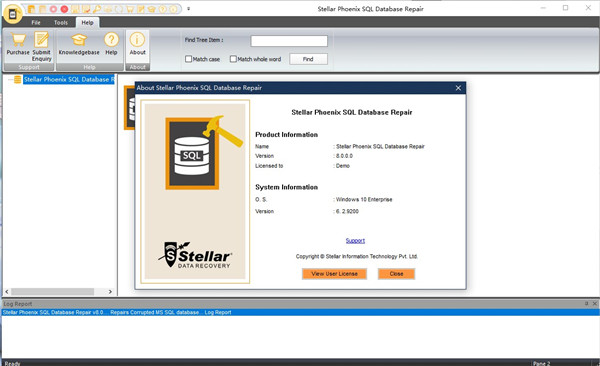Image resolution: width=600 pixels, height=366 pixels.
Task: Click the pink circle stop icon in quick toolbar
Action: (x=53, y=9)
